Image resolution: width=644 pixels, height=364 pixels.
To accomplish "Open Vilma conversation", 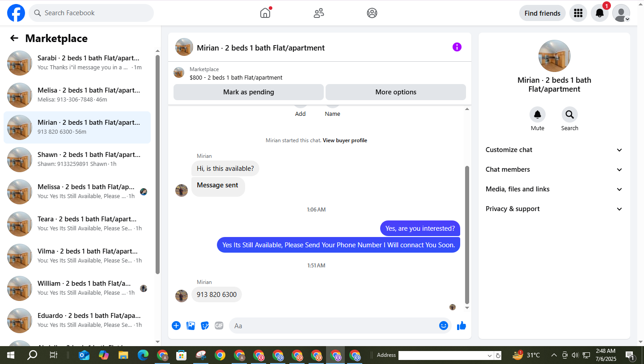I will click(77, 256).
